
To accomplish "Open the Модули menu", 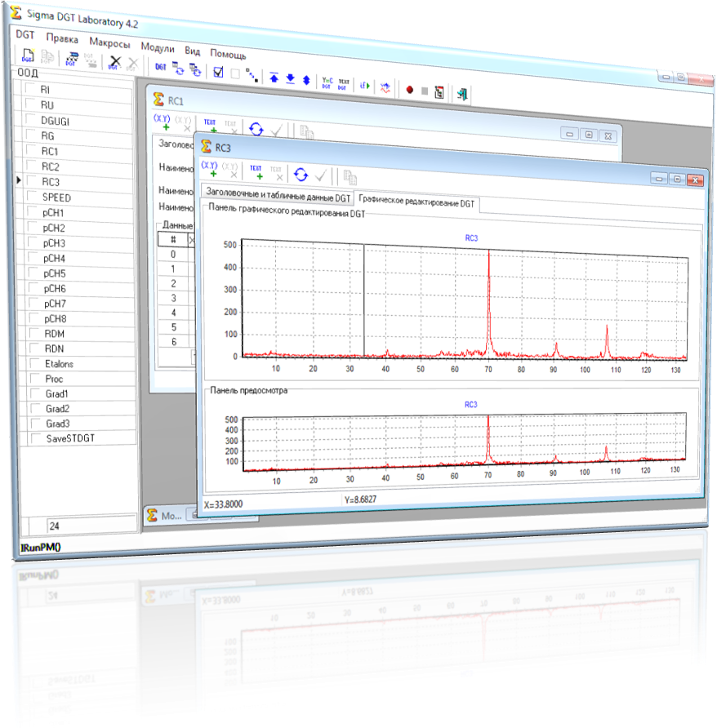I will pos(158,47).
